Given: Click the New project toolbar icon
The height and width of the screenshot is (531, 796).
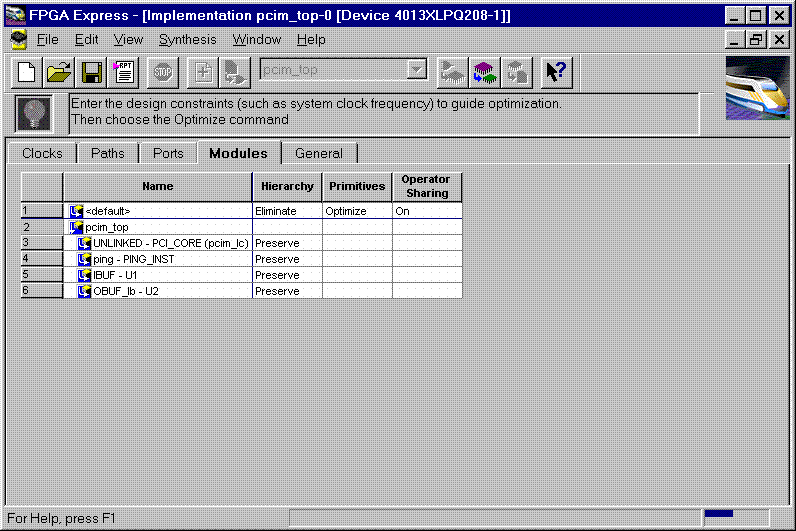Looking at the screenshot, I should point(28,72).
